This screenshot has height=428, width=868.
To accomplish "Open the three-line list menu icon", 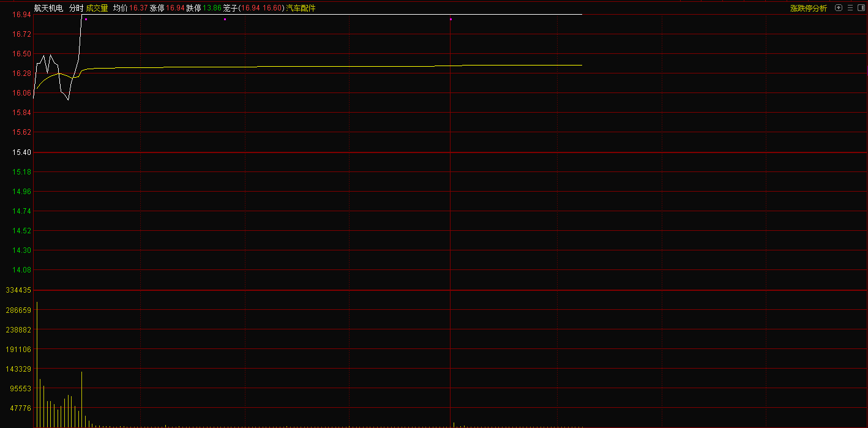I will pos(850,8).
